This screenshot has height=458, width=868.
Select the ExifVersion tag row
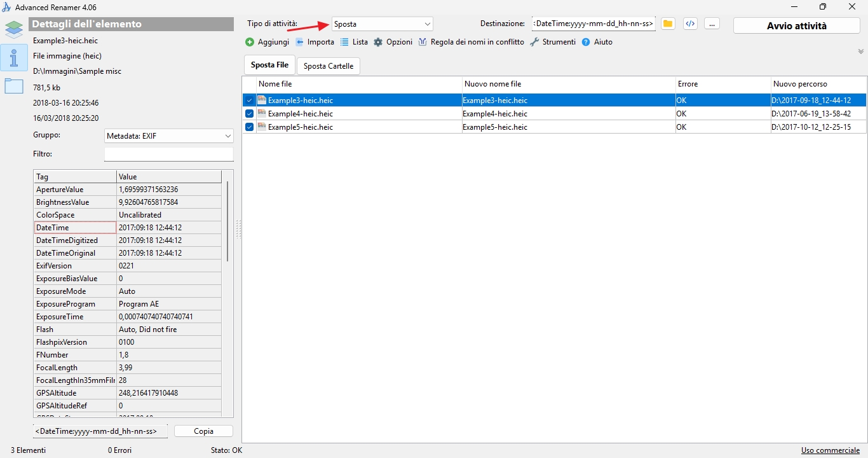[128, 266]
